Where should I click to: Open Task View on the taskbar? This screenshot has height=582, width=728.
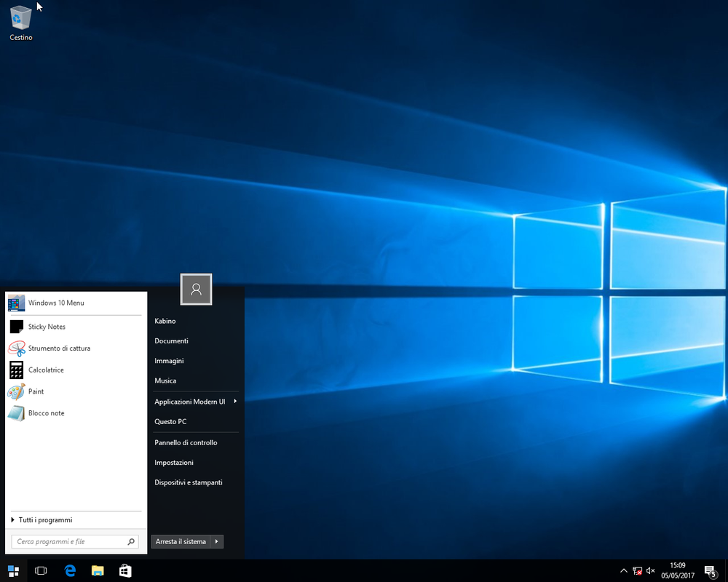click(x=41, y=571)
